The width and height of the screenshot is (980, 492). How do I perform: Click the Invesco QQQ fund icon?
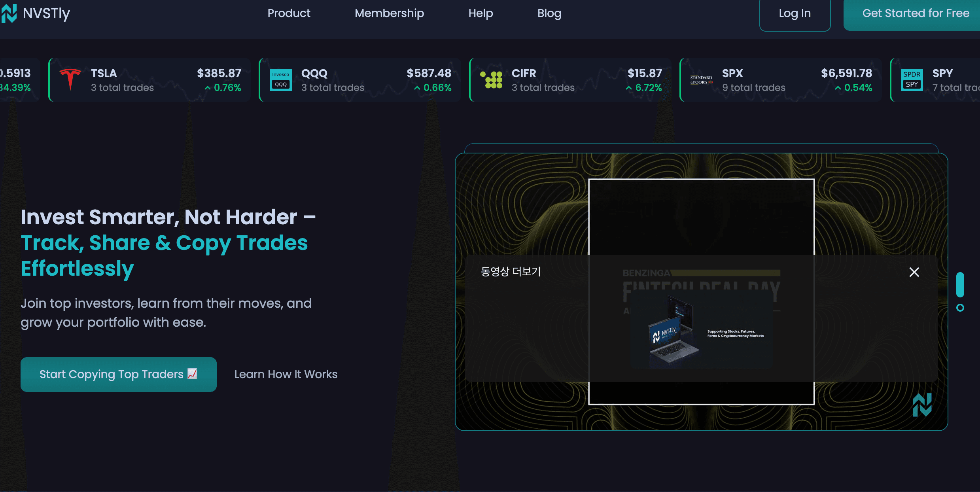click(281, 79)
